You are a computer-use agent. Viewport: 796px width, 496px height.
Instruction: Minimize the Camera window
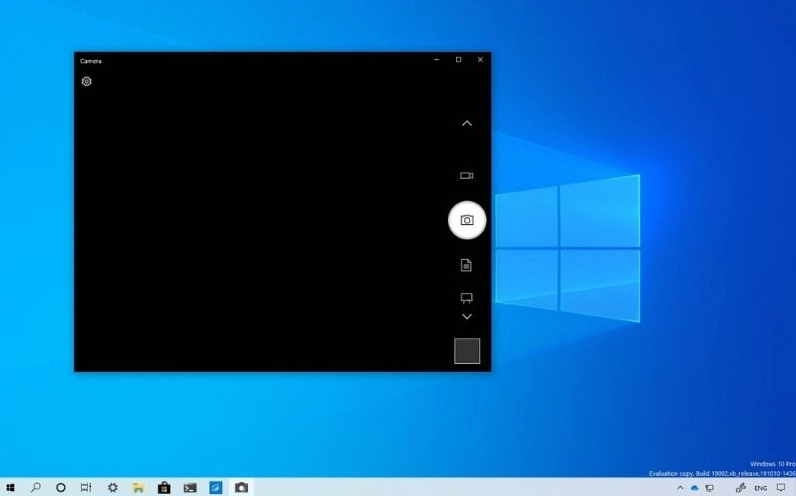(x=437, y=59)
